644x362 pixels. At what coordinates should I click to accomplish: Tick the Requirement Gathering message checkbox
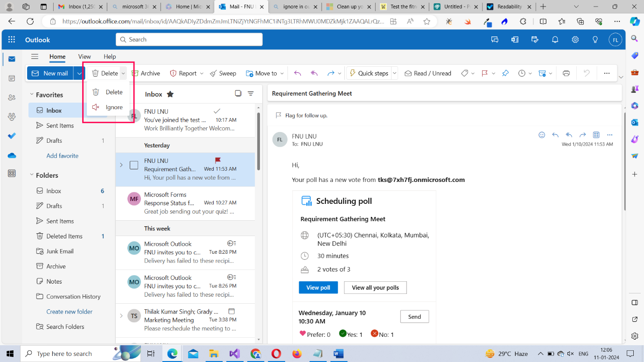point(134,165)
